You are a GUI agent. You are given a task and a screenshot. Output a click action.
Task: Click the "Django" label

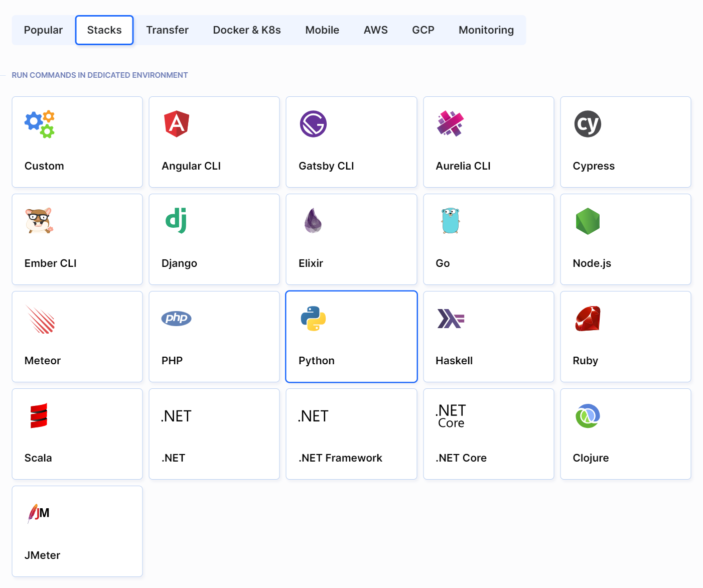tap(179, 263)
